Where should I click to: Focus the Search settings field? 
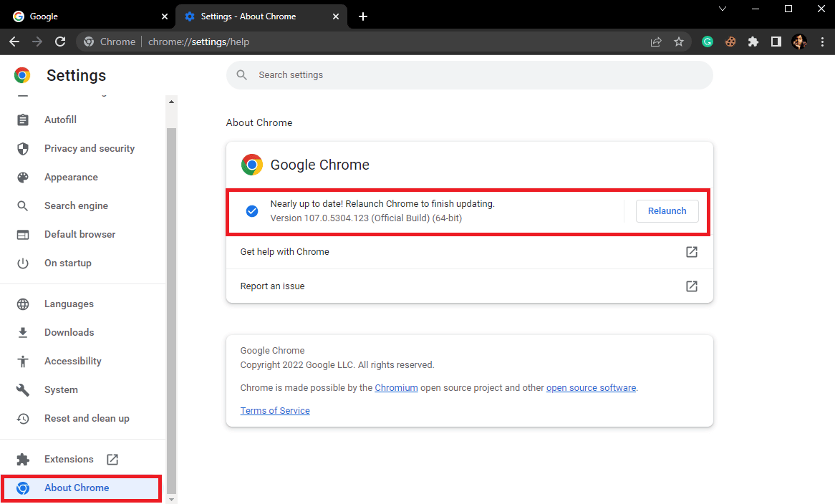pyautogui.click(x=469, y=75)
